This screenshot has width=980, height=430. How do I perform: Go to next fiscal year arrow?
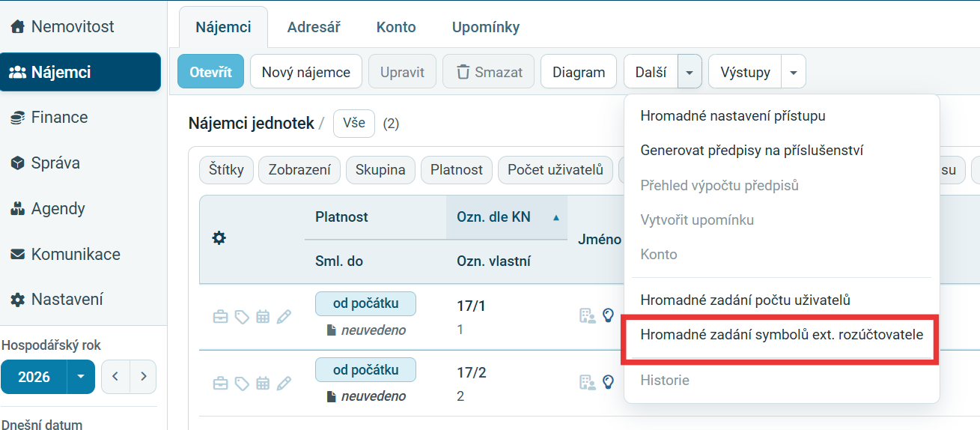tap(143, 377)
